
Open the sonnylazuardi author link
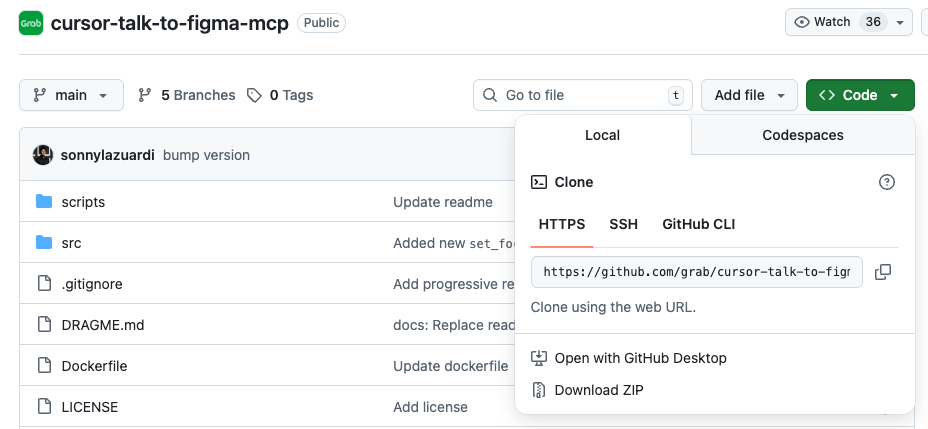[x=108, y=155]
